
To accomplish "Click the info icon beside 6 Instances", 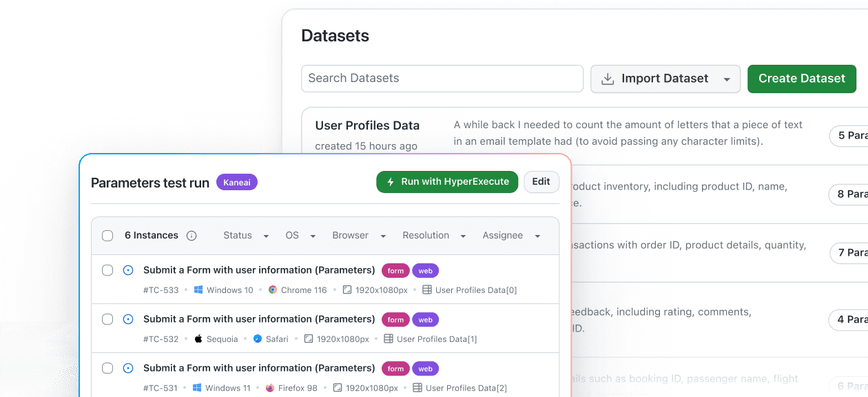I will [x=191, y=235].
